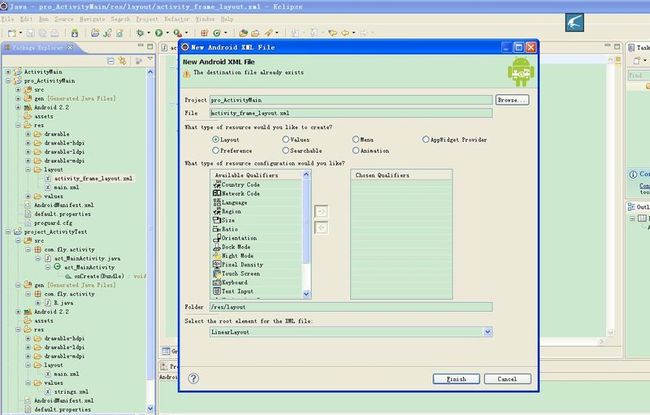Click Collapse All icon in Package Explorer
Screen dimensions: 650x415
111,61
